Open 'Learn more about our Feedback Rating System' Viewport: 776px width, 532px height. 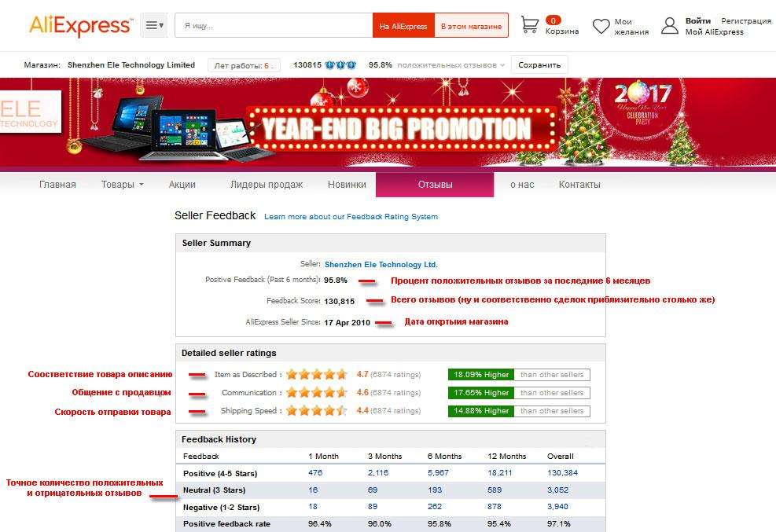[x=351, y=217]
